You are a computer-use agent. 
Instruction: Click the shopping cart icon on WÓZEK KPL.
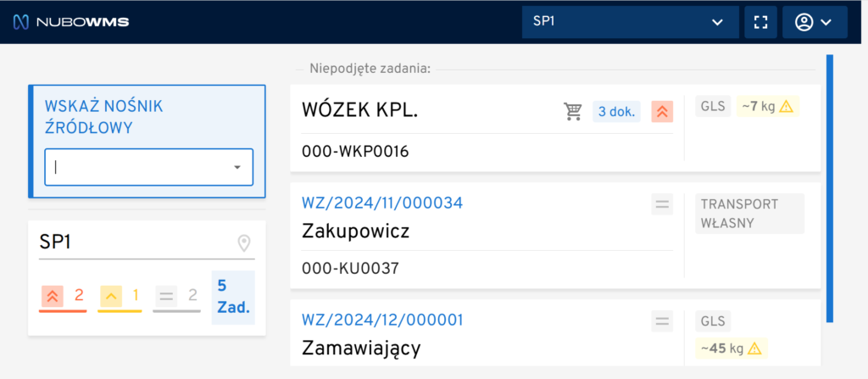pos(573,111)
